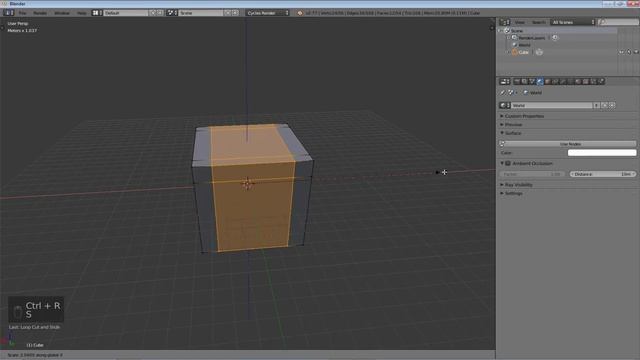
Task: Select the Scene row in outliner
Action: (x=517, y=31)
